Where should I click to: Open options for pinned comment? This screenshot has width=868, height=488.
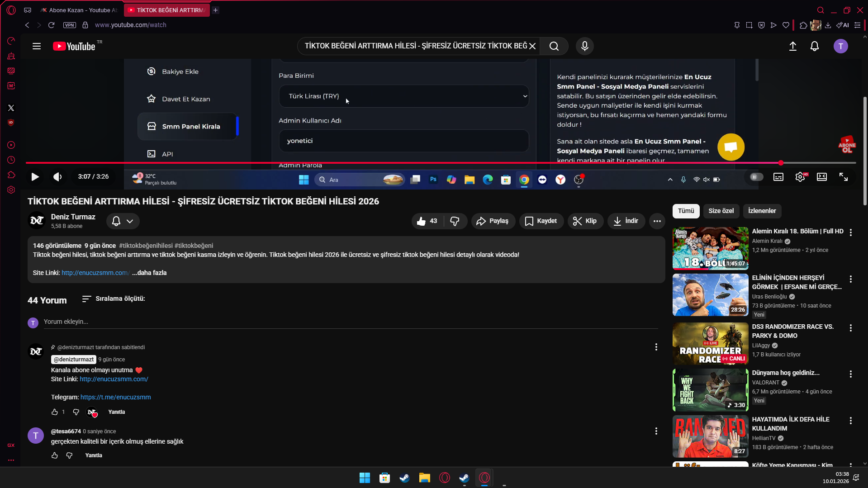pos(656,347)
